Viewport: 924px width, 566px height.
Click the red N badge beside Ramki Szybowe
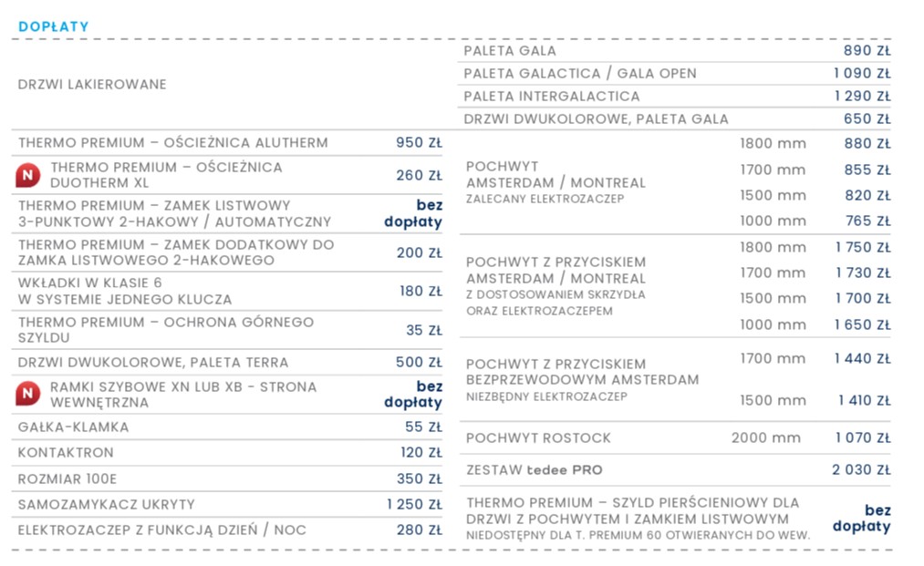coord(28,395)
